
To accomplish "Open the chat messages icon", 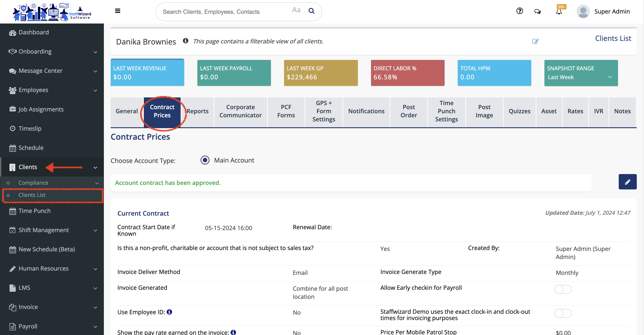I will (x=537, y=12).
